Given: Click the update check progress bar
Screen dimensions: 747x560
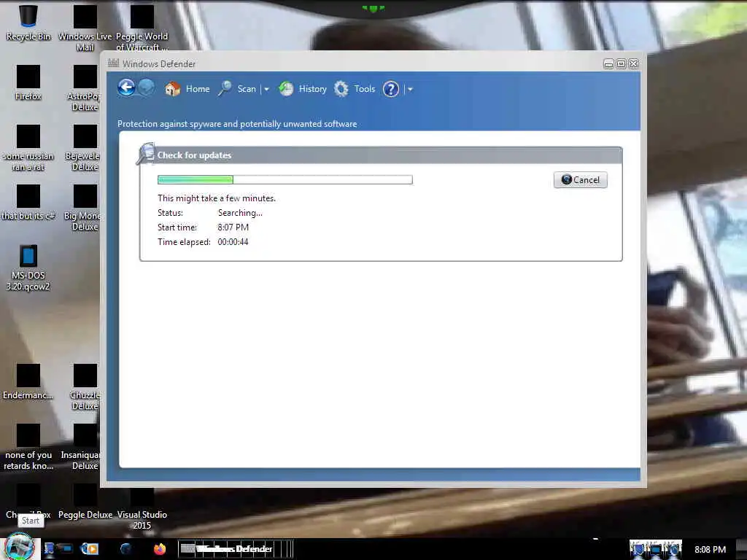Looking at the screenshot, I should (x=285, y=179).
